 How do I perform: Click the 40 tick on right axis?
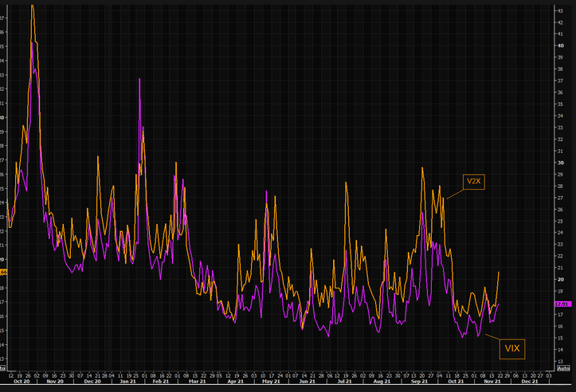pyautogui.click(x=561, y=46)
